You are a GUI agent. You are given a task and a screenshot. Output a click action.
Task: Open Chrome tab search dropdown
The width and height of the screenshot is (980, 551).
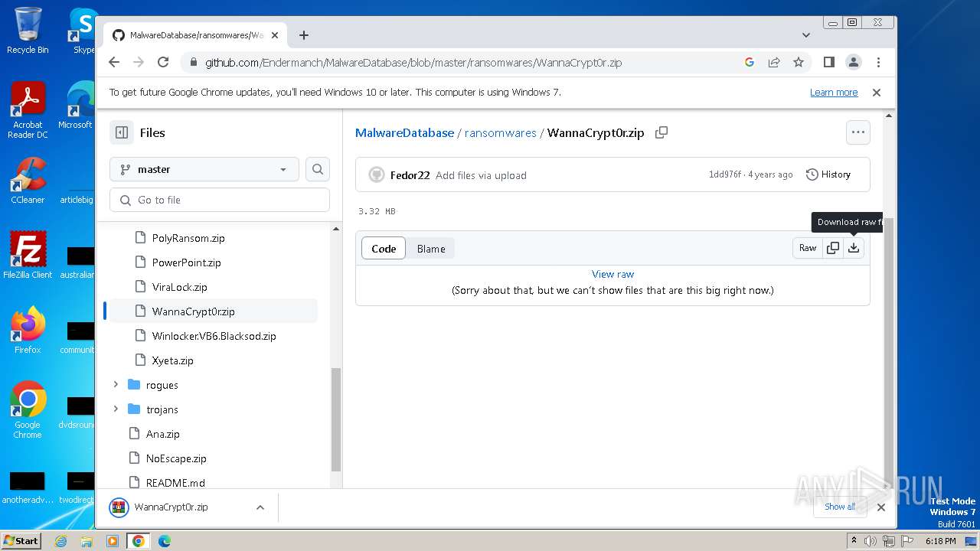pyautogui.click(x=806, y=35)
